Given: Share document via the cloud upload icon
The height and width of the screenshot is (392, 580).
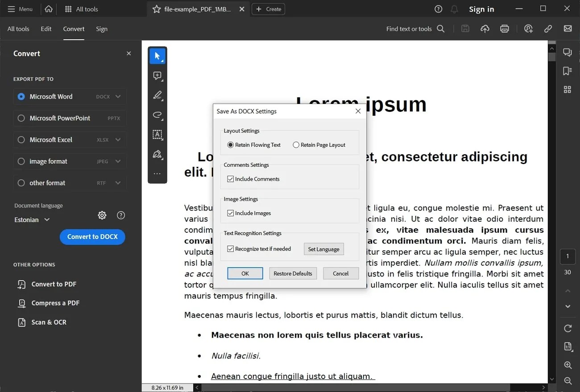Looking at the screenshot, I should coord(485,29).
